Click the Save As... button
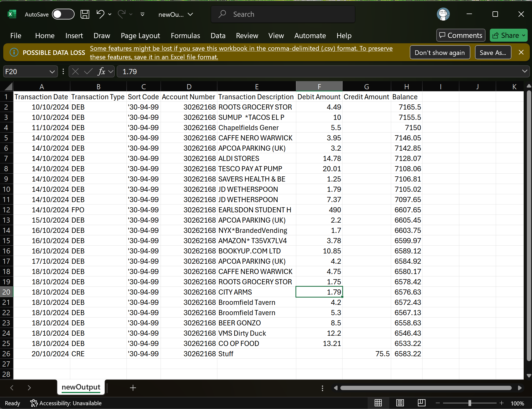Image resolution: width=532 pixels, height=409 pixels. pos(493,52)
